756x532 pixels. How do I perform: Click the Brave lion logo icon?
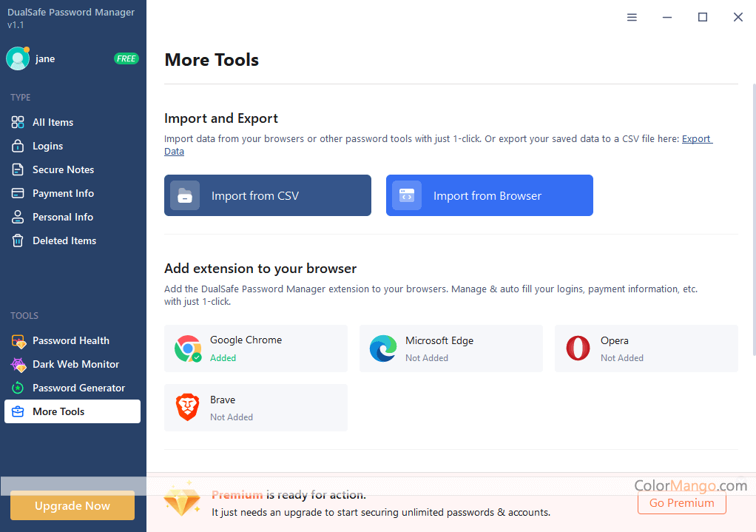click(188, 408)
